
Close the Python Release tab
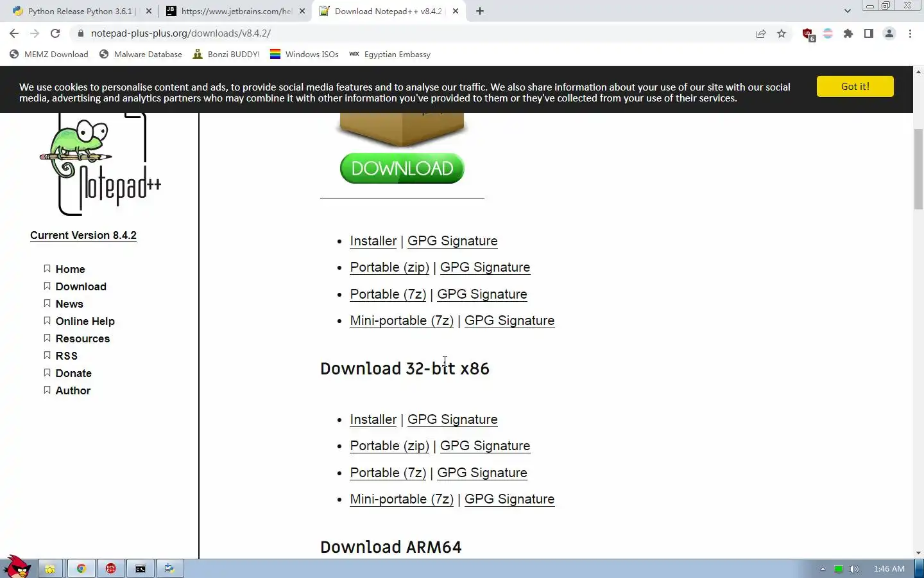coord(149,11)
